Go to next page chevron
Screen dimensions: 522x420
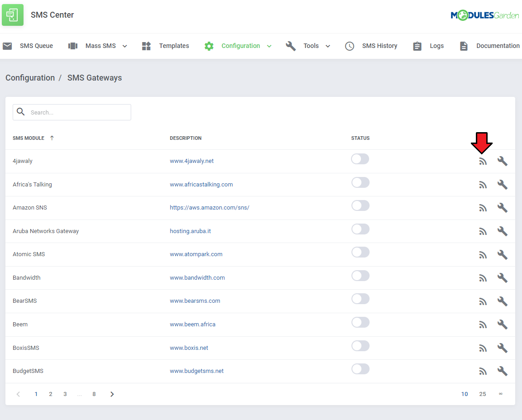(112, 394)
